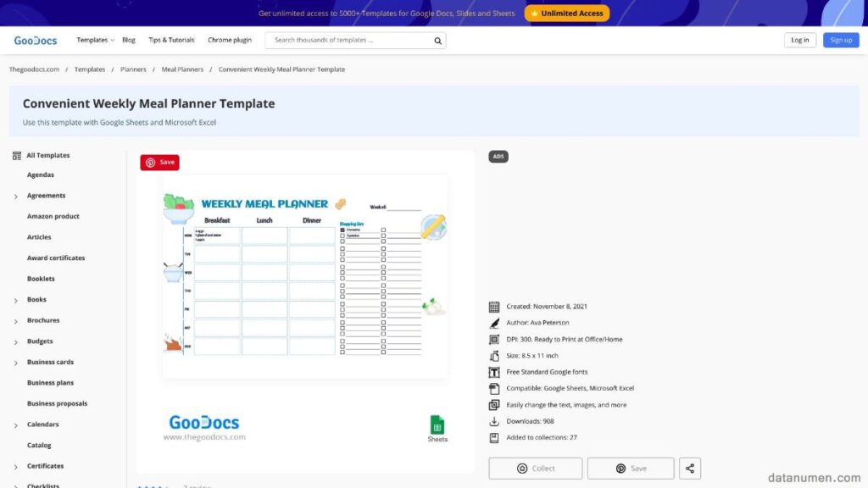
Task: Expand the Templates dropdown in the navbar
Action: click(x=95, y=41)
